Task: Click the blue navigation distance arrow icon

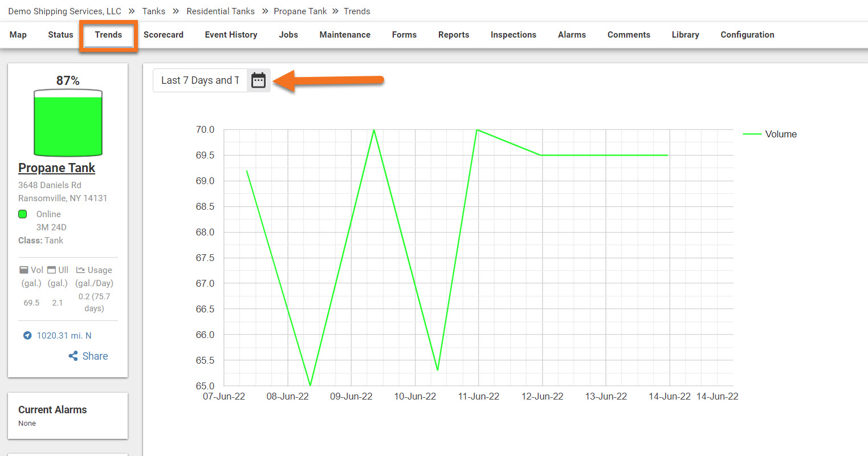Action: pyautogui.click(x=27, y=336)
